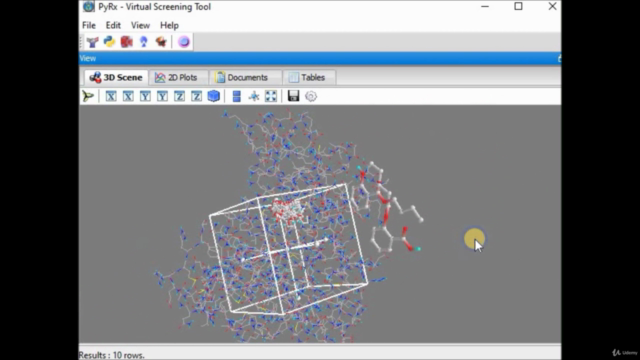Select the second Y axis view icon

[162, 96]
